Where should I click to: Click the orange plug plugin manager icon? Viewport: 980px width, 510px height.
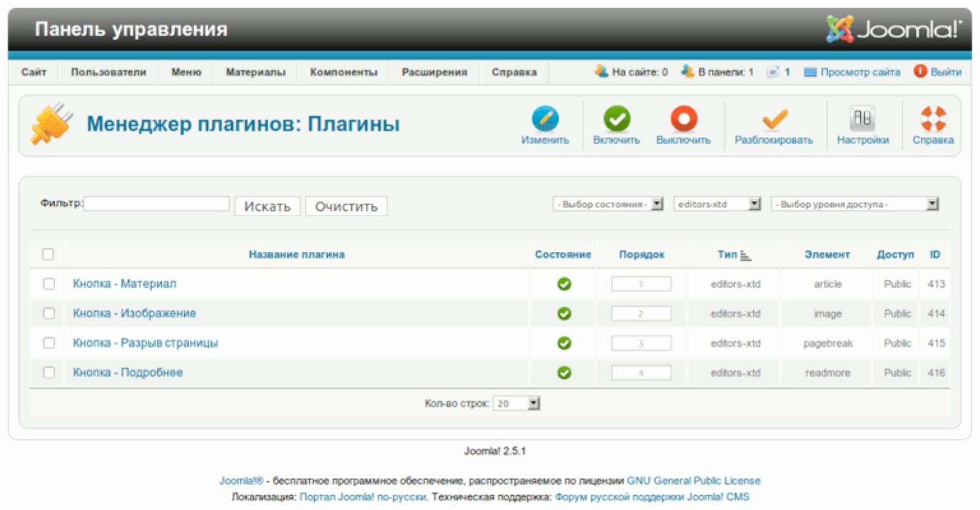[x=52, y=124]
